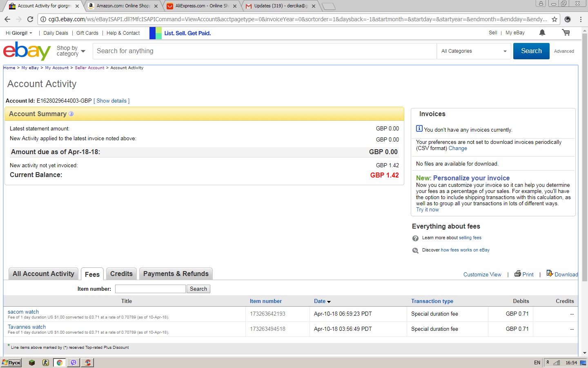This screenshot has height=368, width=588.
Task: Open the Windows Start (Пуск) button
Action: 11,363
